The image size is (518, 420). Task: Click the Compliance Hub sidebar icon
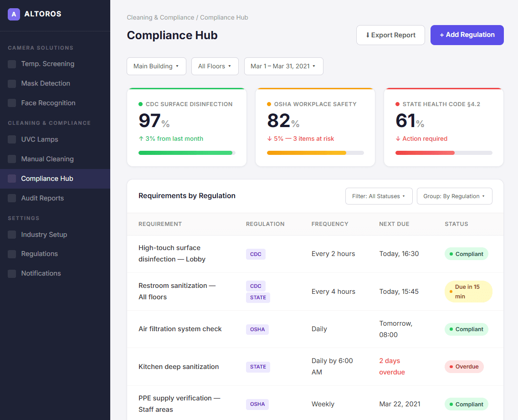click(12, 179)
